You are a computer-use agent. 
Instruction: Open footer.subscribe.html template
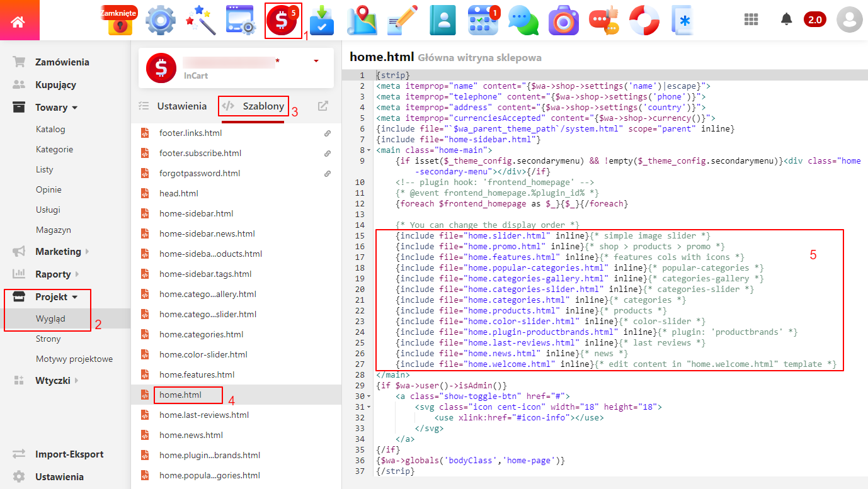(200, 153)
